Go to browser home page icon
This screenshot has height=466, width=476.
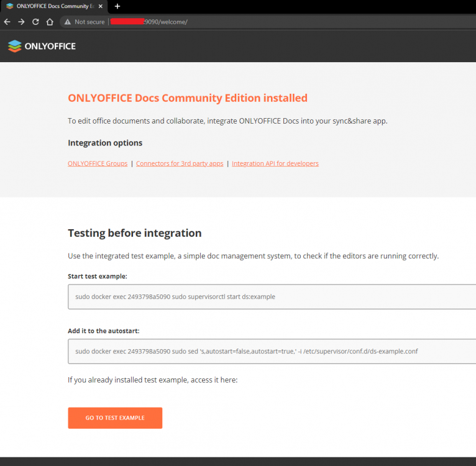click(x=50, y=22)
